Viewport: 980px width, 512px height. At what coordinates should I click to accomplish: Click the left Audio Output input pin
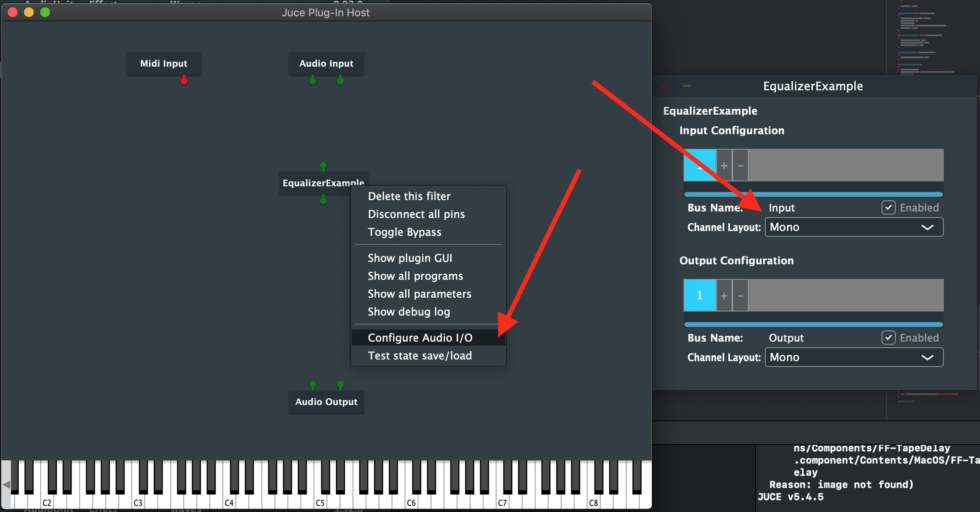coord(313,384)
